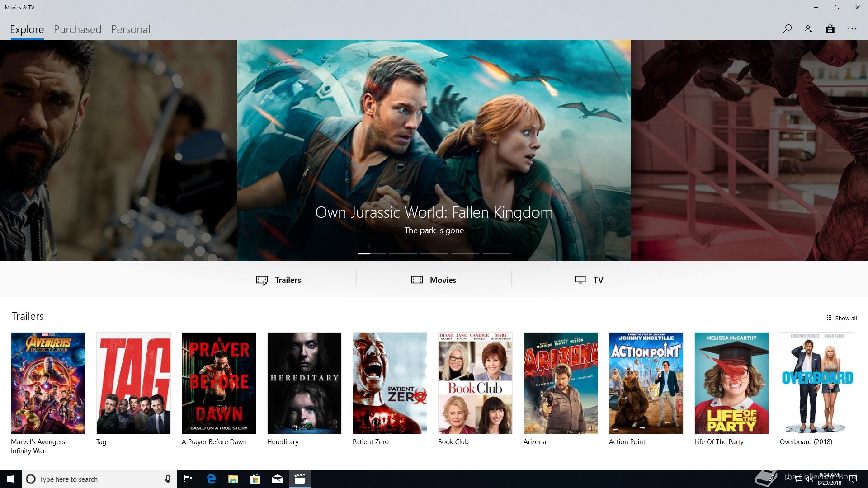The width and height of the screenshot is (868, 488).
Task: Open the search magnifier icon
Action: click(787, 29)
